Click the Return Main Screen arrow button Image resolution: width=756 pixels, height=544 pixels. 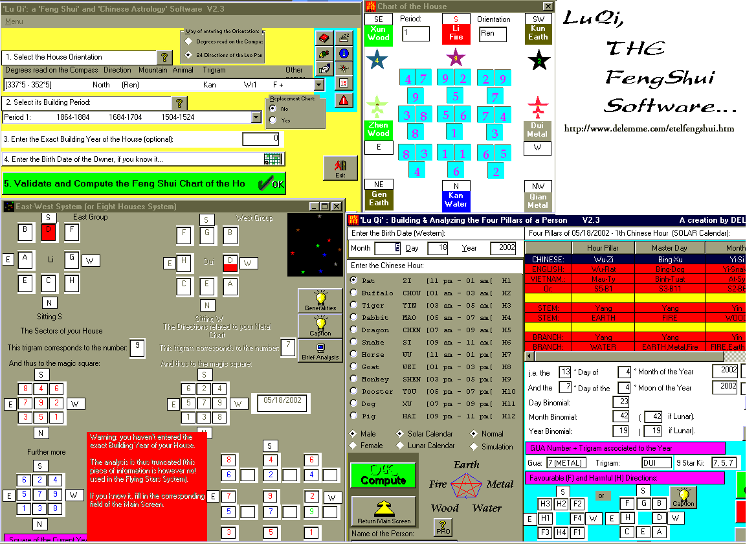click(384, 512)
